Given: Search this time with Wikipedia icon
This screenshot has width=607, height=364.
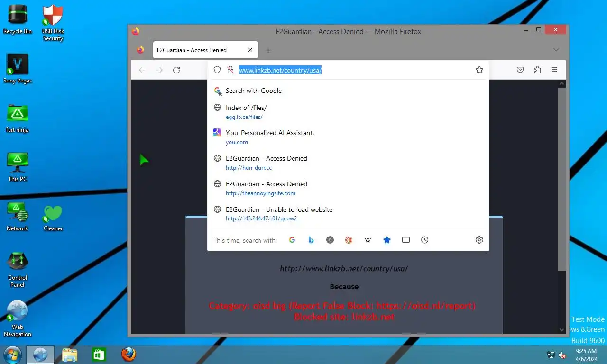Looking at the screenshot, I should (x=368, y=240).
